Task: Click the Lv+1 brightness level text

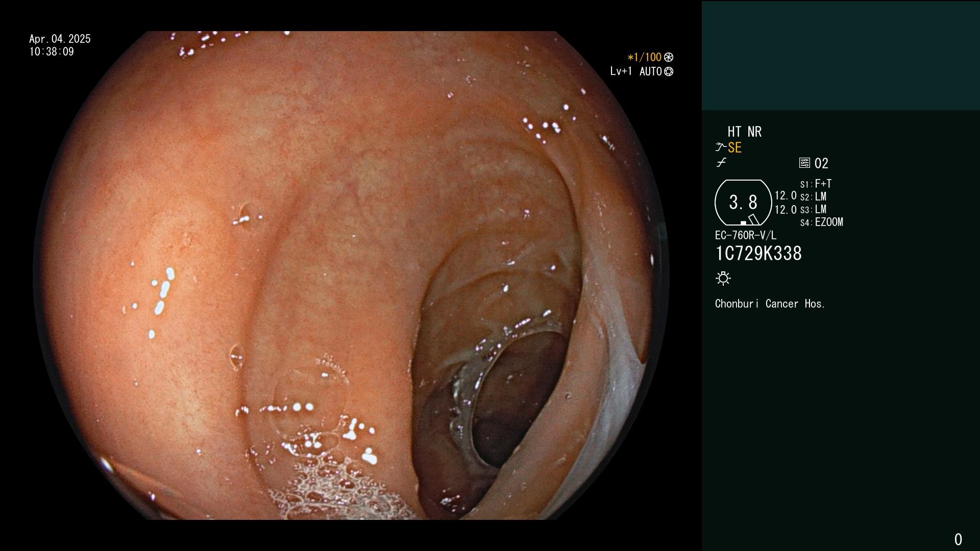Action: [x=621, y=71]
